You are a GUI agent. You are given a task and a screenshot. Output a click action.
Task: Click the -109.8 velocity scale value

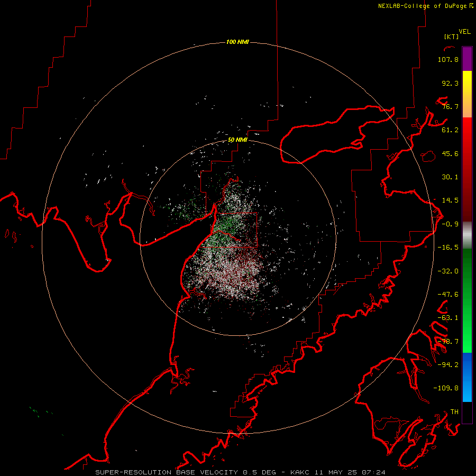[446, 388]
